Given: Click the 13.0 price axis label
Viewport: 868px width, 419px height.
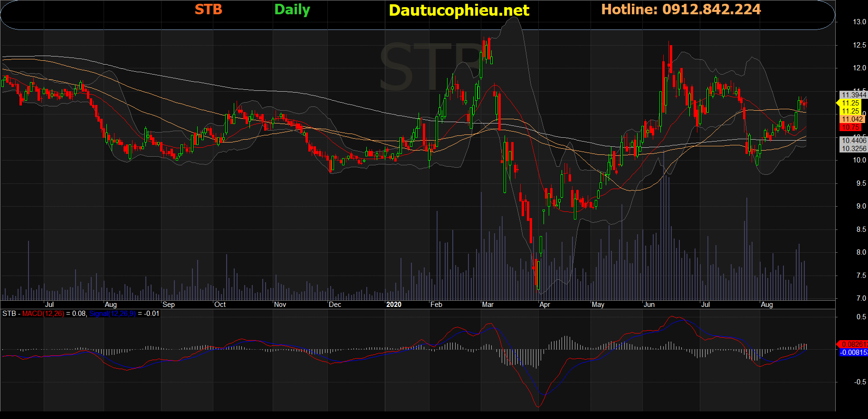Looking at the screenshot, I should pos(859,22).
